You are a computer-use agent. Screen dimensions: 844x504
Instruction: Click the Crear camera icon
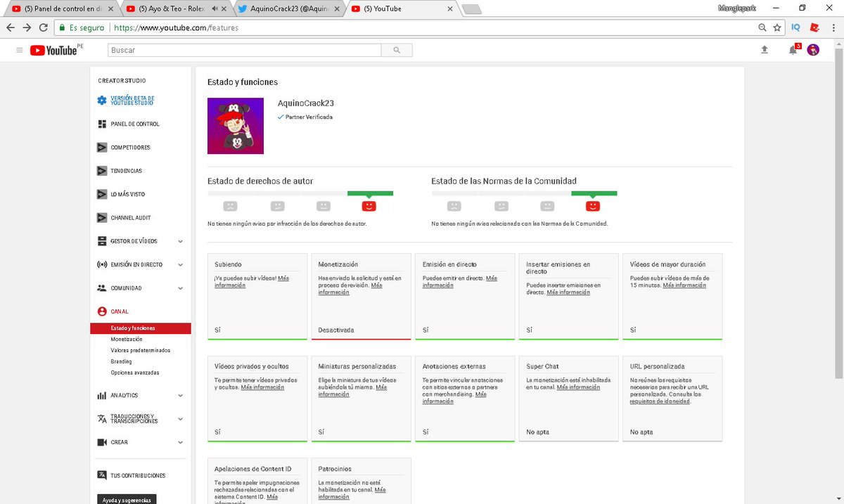(x=102, y=442)
